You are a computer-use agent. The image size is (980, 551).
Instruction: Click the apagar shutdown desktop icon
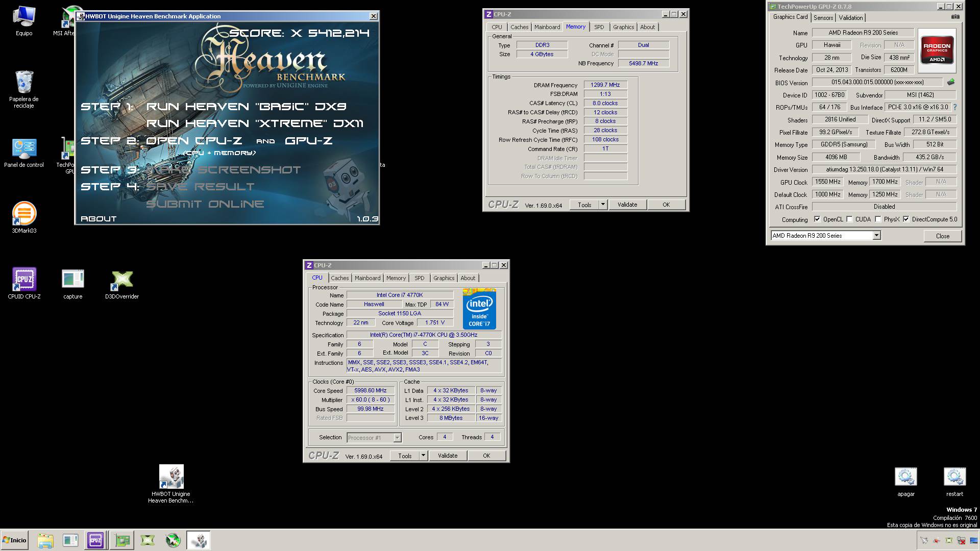[x=906, y=482]
